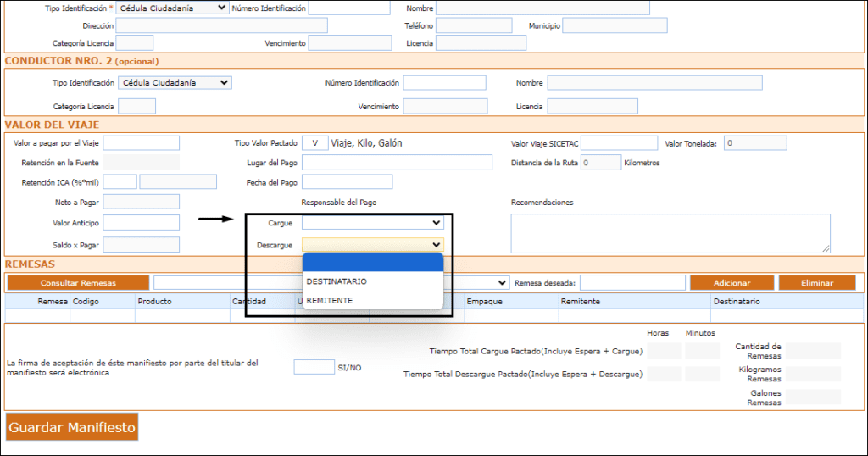Click the SI/NO electronic signature field
This screenshot has width=868, height=456.
314,367
